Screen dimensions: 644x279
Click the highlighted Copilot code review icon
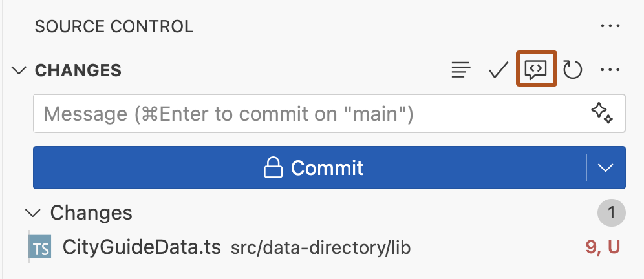[x=536, y=69]
